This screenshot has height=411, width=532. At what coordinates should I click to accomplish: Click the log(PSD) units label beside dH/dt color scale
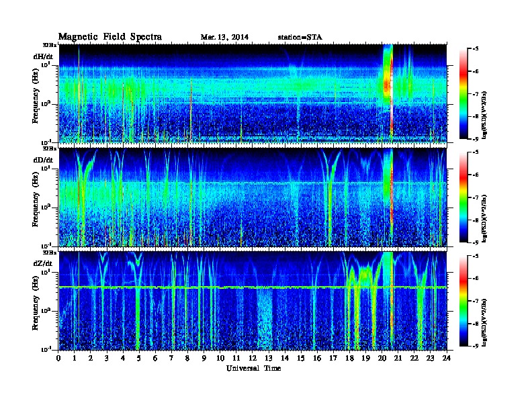tap(486, 115)
